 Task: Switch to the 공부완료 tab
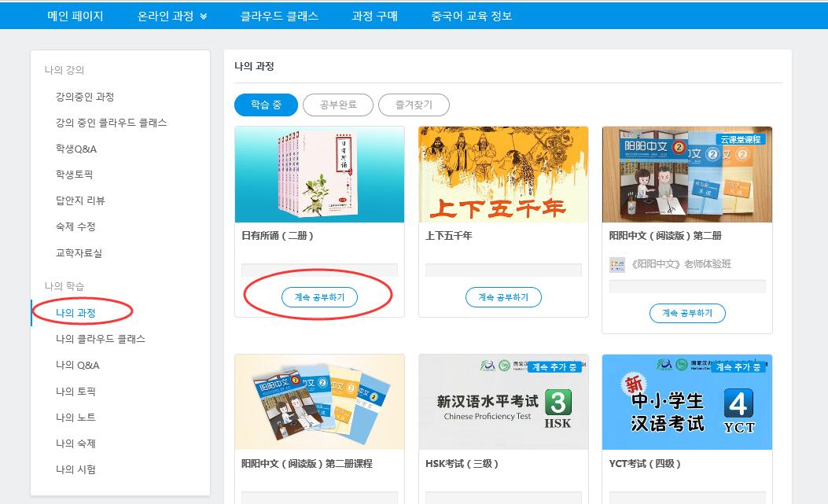coord(338,105)
